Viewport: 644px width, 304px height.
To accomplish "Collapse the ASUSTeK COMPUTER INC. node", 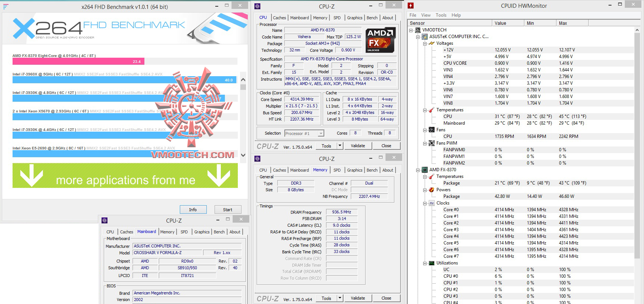I will pyautogui.click(x=418, y=37).
